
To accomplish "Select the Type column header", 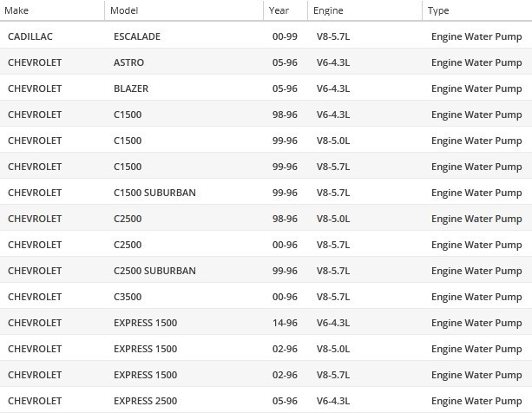I will pyautogui.click(x=438, y=10).
